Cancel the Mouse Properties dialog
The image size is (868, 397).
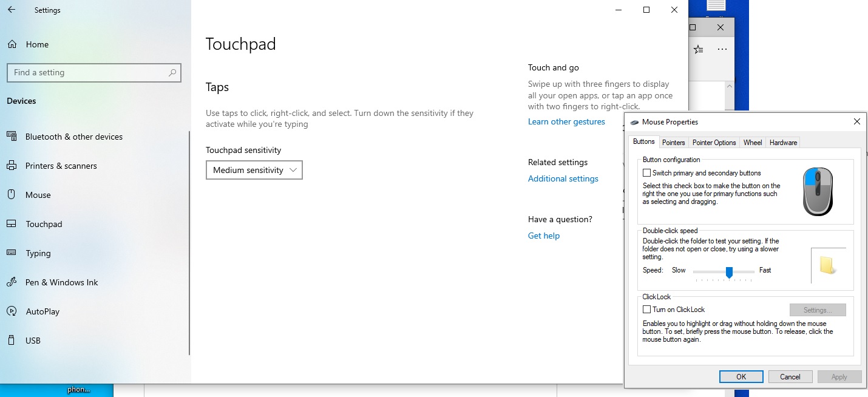pos(790,376)
